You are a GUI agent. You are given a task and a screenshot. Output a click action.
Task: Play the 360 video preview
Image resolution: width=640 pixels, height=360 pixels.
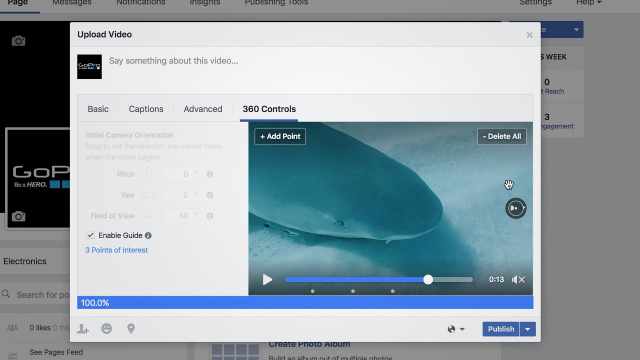267,280
